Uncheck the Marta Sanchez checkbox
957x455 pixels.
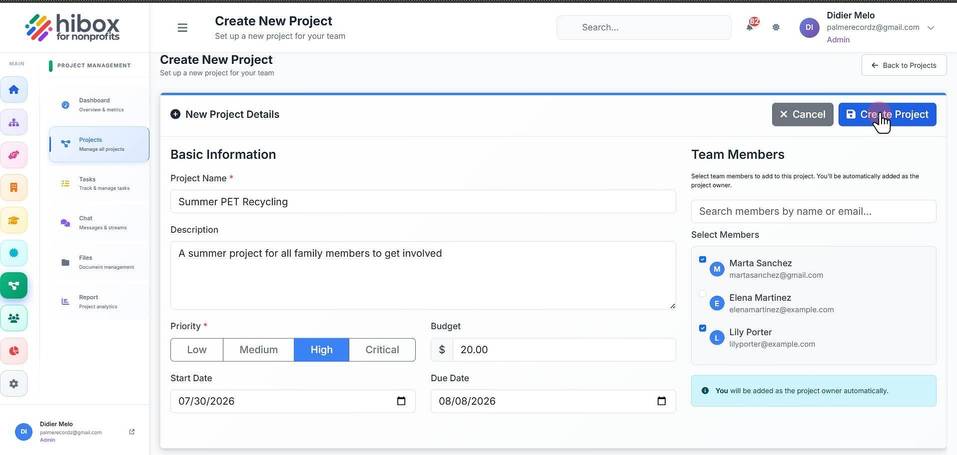point(702,260)
